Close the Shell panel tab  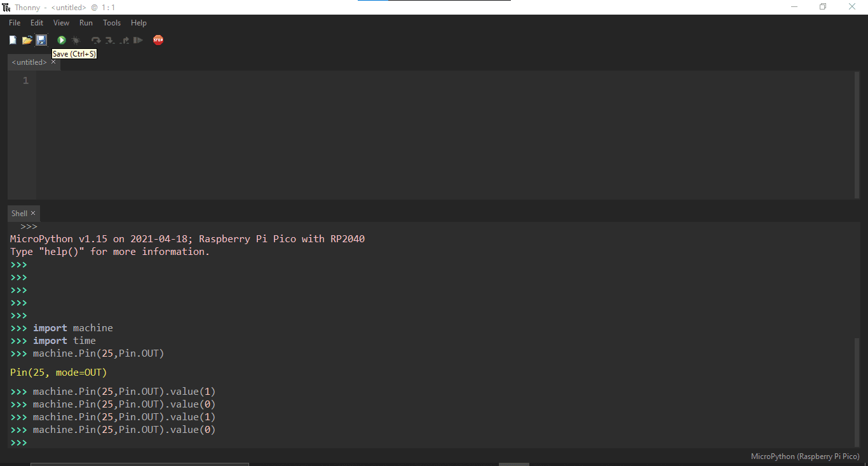[33, 213]
